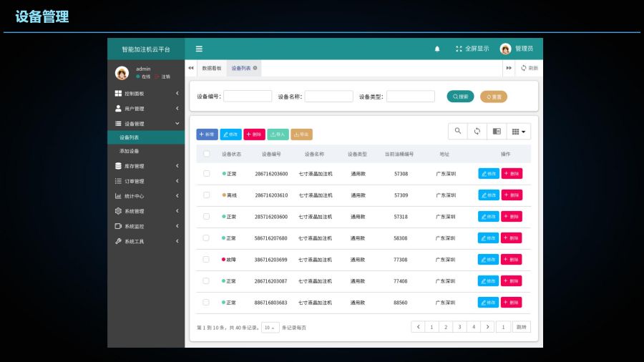This screenshot has height=362, width=644.
Task: Open notifications via the bell icon
Action: [437, 49]
